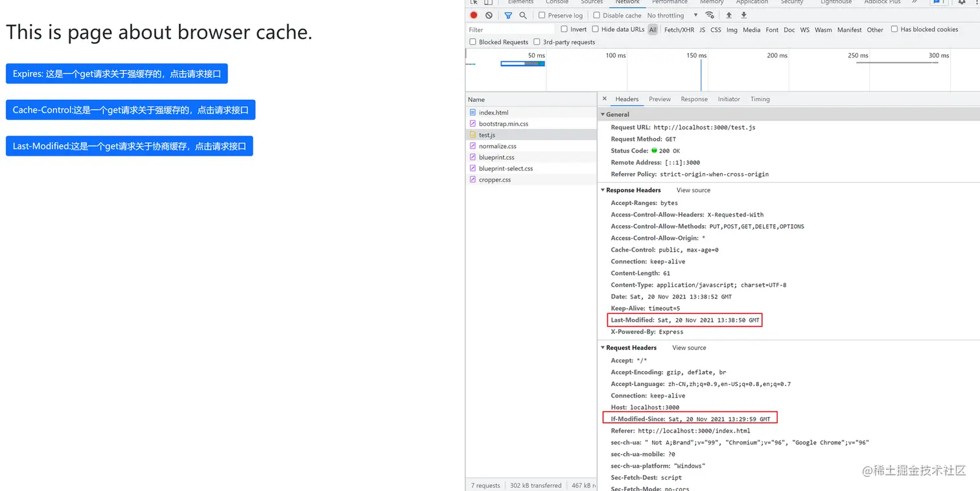Click the normalize.css stylesheet icon

tap(472, 146)
